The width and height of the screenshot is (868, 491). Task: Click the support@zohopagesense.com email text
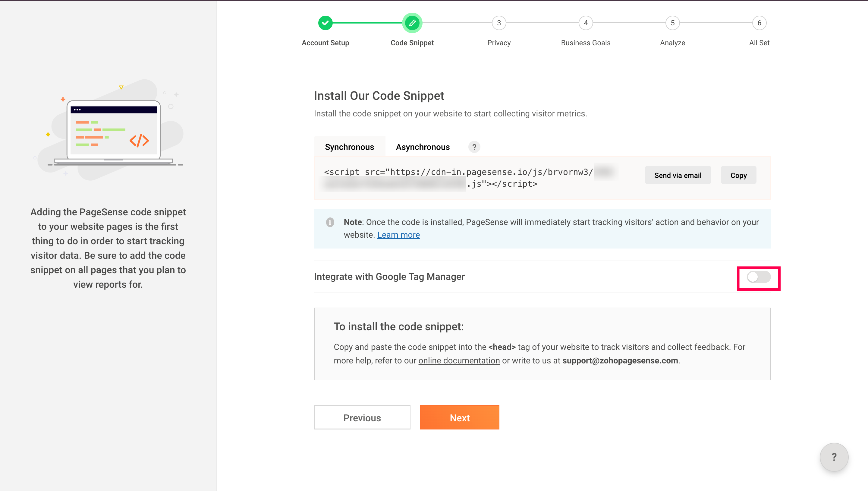620,361
